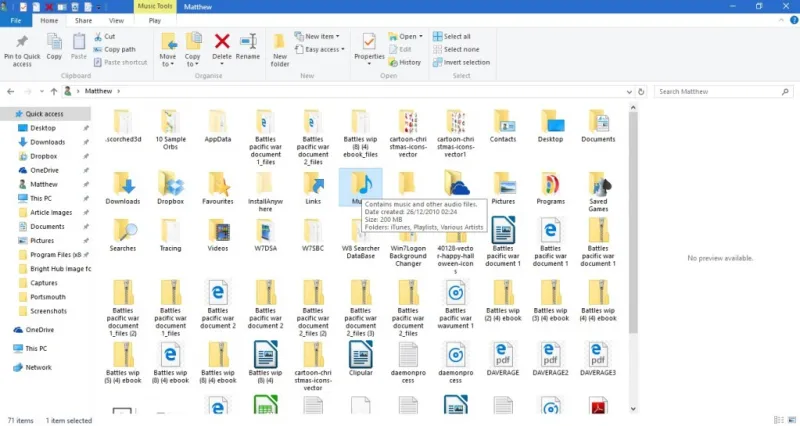The image size is (800, 426).
Task: Select the Videos folder icon
Action: (x=219, y=232)
